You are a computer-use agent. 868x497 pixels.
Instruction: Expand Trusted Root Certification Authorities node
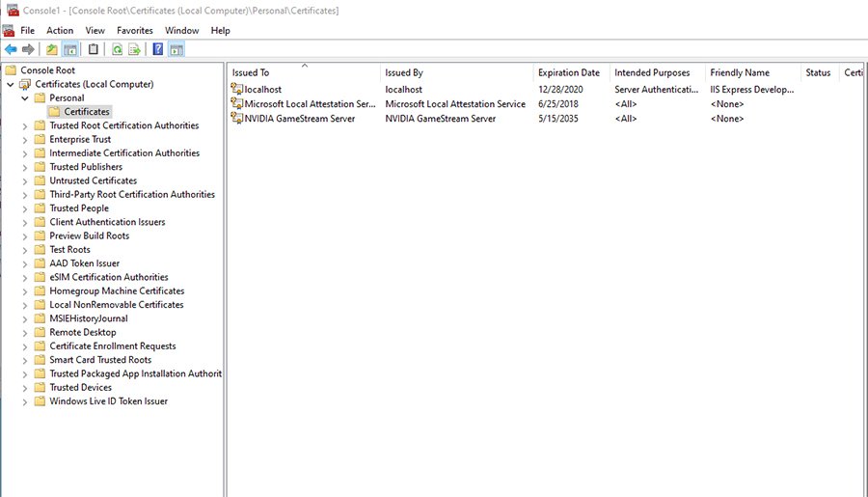pos(25,125)
